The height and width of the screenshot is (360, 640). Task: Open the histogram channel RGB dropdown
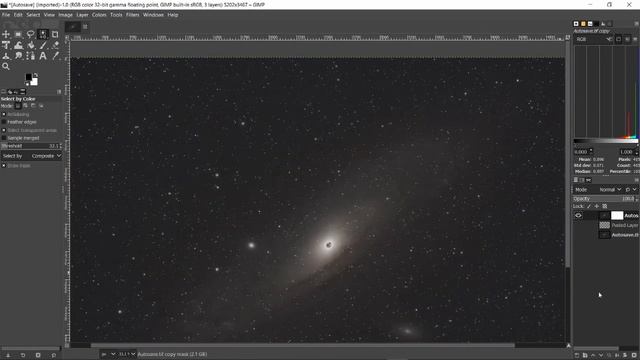[x=594, y=39]
